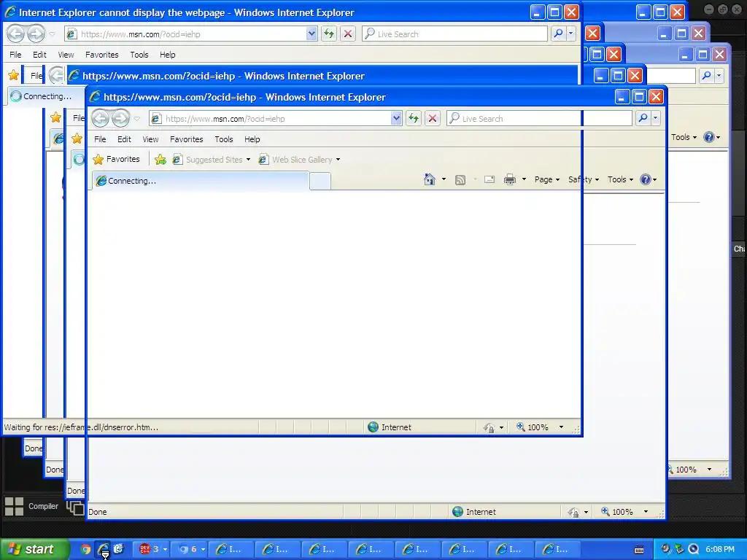The image size is (747, 560).
Task: Click Tools button in rear window at right edge
Action: tap(684, 137)
